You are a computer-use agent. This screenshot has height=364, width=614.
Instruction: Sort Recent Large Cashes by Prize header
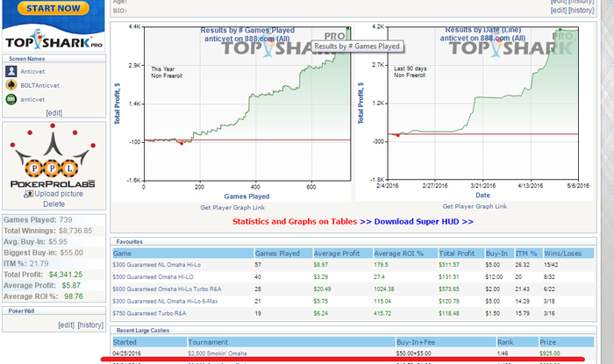567,342
